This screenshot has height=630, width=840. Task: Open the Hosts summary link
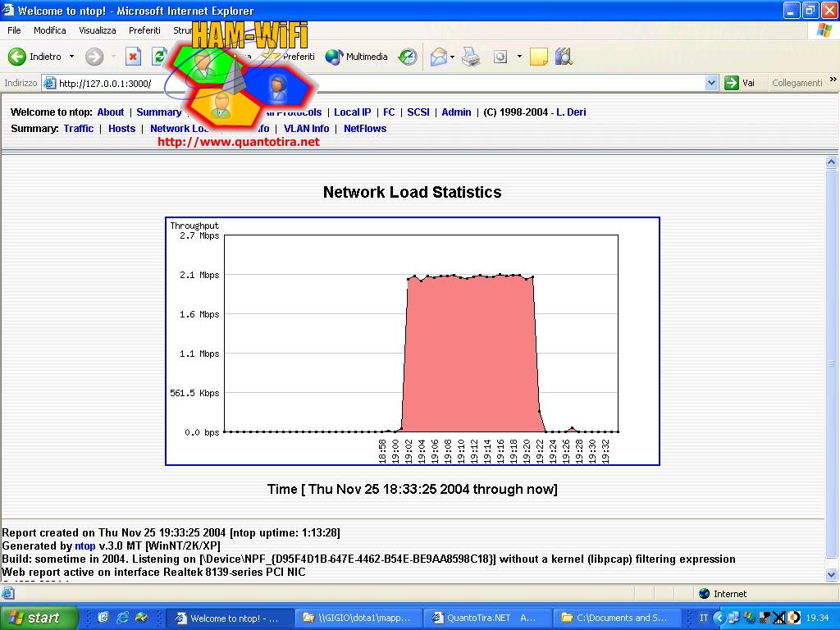pyautogui.click(x=121, y=129)
